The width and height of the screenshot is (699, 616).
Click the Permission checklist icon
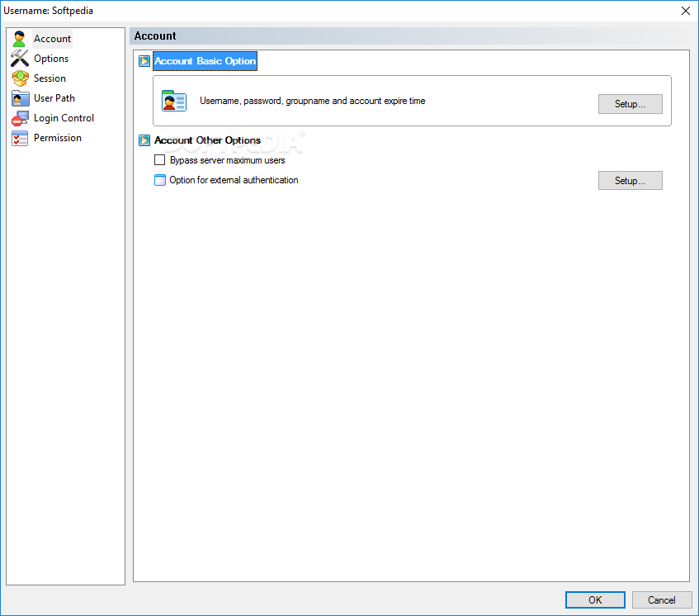(x=20, y=138)
